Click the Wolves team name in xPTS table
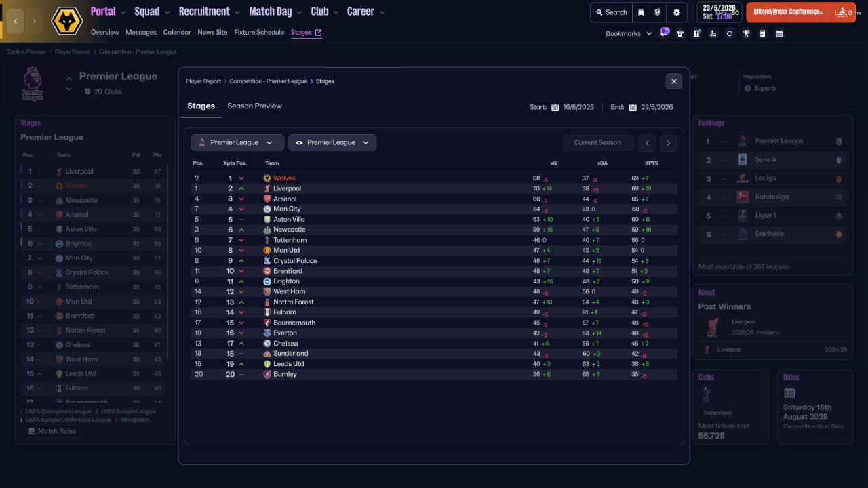The height and width of the screenshot is (488, 868). tap(284, 178)
